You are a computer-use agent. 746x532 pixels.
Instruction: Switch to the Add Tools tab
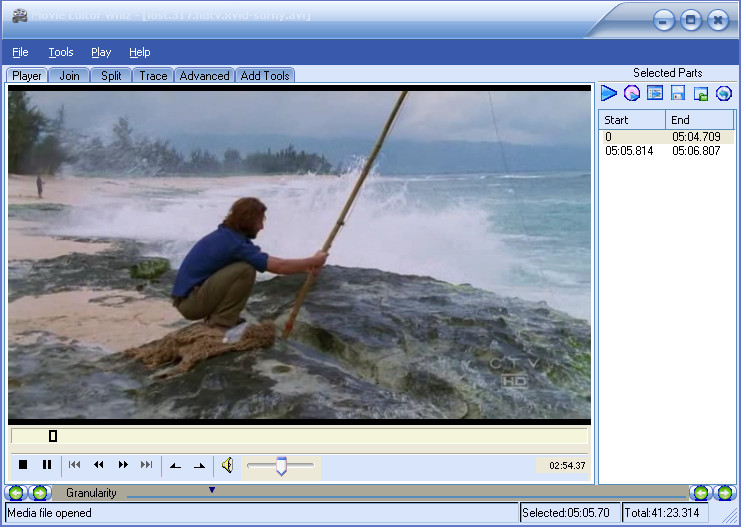[266, 76]
